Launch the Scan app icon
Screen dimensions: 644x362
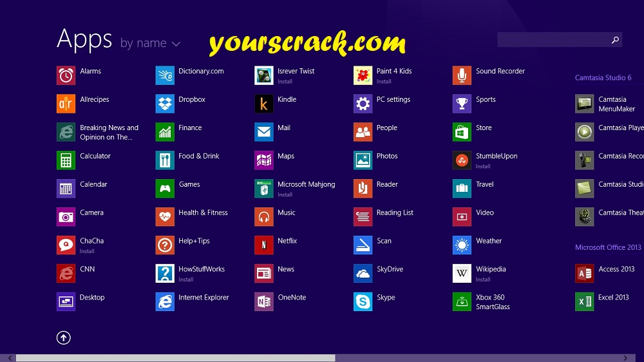coord(363,245)
